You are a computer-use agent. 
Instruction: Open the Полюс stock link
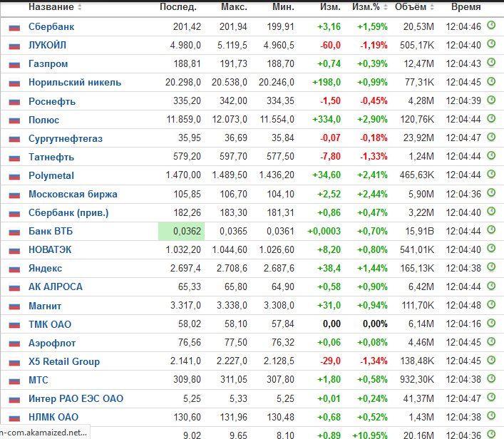click(43, 120)
